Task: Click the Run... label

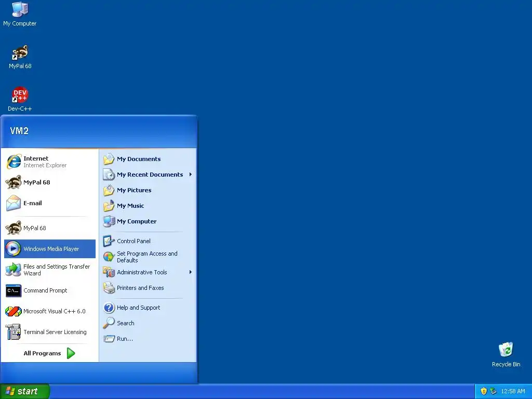Action: click(x=125, y=339)
